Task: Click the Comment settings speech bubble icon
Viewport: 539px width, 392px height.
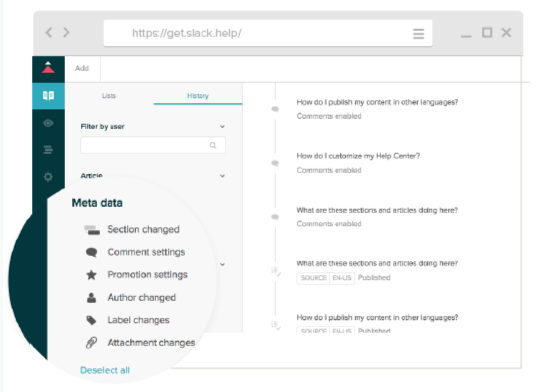Action: pos(91,253)
